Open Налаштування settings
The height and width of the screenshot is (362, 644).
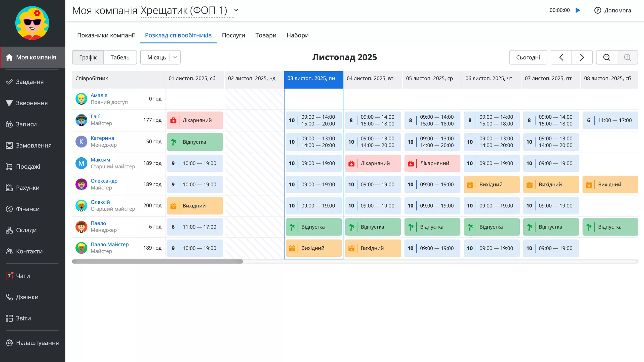pos(37,343)
